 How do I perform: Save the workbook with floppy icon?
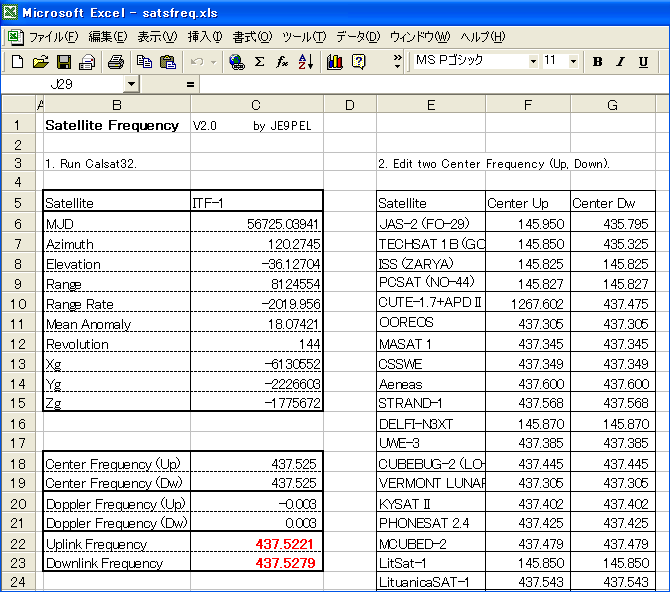[x=64, y=62]
